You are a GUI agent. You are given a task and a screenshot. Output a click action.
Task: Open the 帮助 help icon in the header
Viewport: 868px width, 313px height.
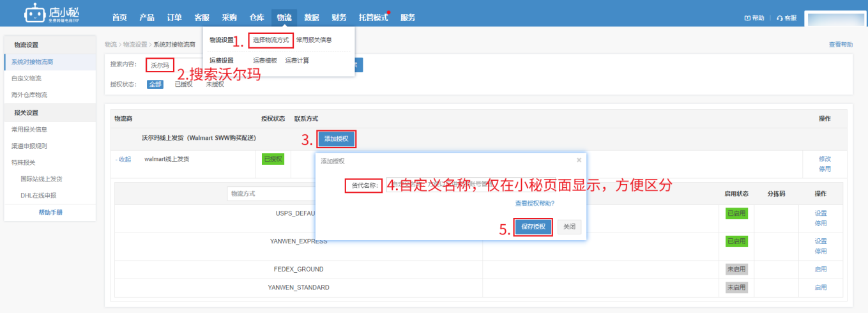pos(747,19)
